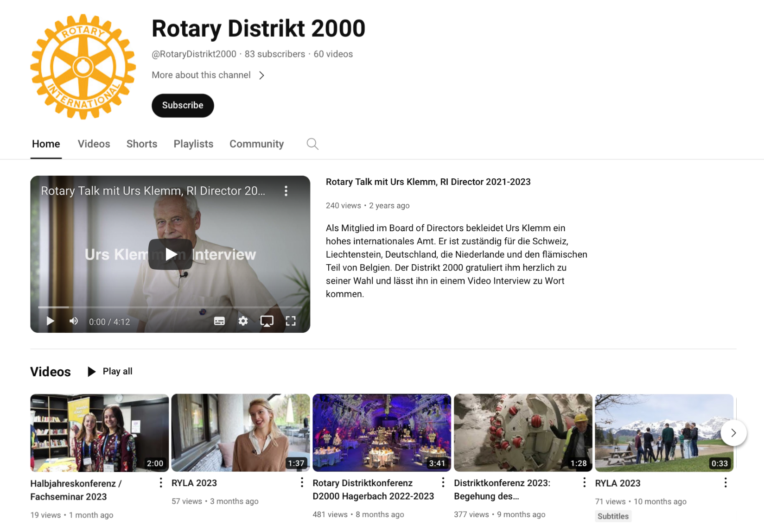Switch to the Shorts tab

click(142, 144)
